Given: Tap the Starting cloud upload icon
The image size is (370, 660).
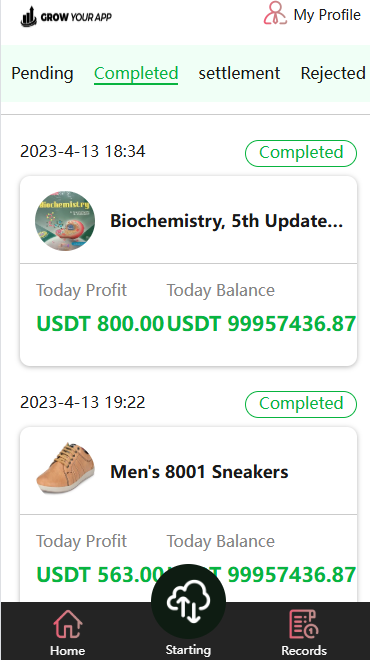Looking at the screenshot, I should coord(189,601).
